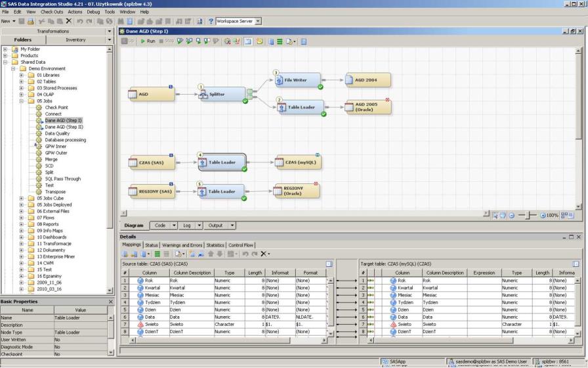Open the Output tab
588x368 pixels.
tap(215, 225)
